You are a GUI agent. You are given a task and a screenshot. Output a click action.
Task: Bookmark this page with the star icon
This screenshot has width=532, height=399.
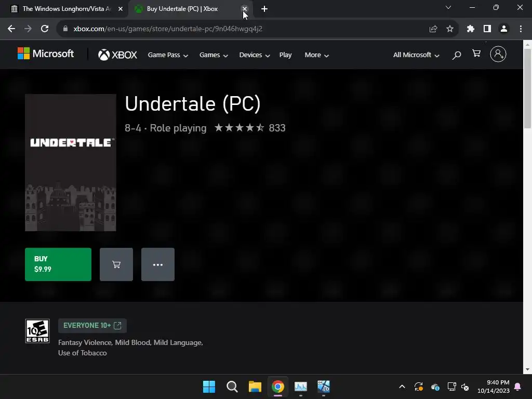click(450, 29)
